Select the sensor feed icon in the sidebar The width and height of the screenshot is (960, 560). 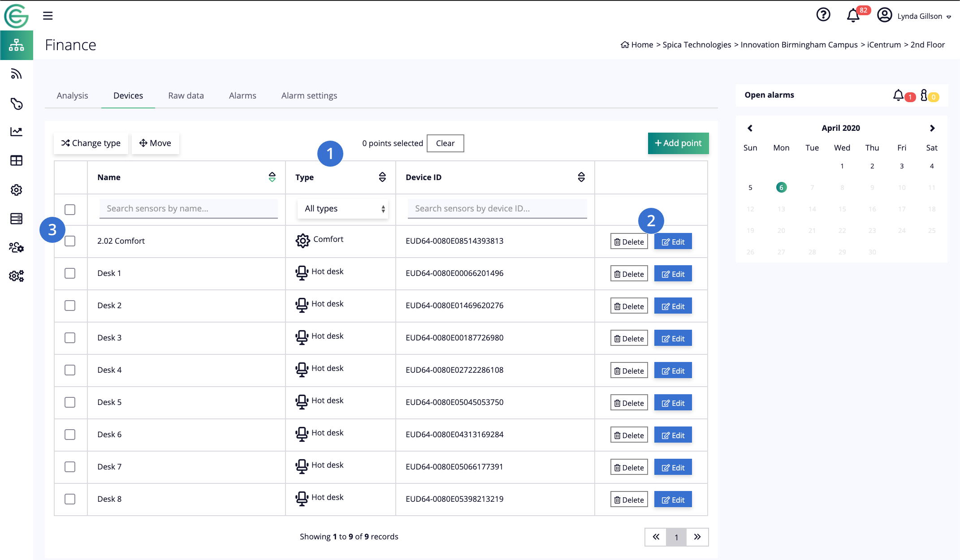(x=17, y=74)
